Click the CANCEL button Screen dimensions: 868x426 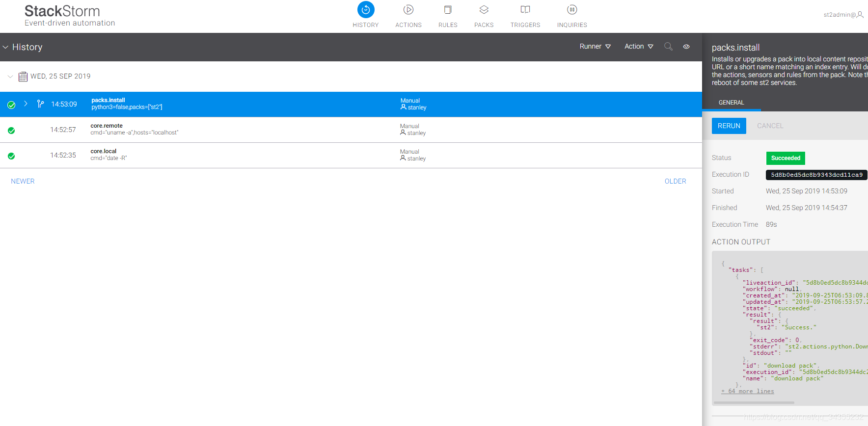pyautogui.click(x=770, y=126)
